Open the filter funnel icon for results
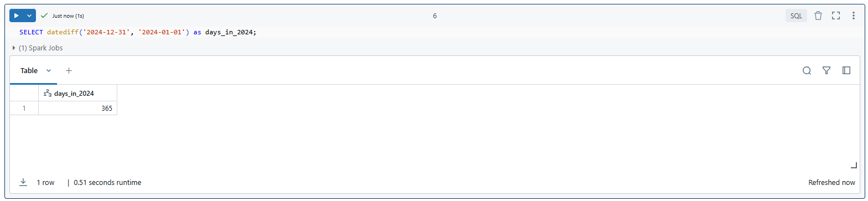Viewport: 868px width, 201px height. pyautogui.click(x=827, y=70)
